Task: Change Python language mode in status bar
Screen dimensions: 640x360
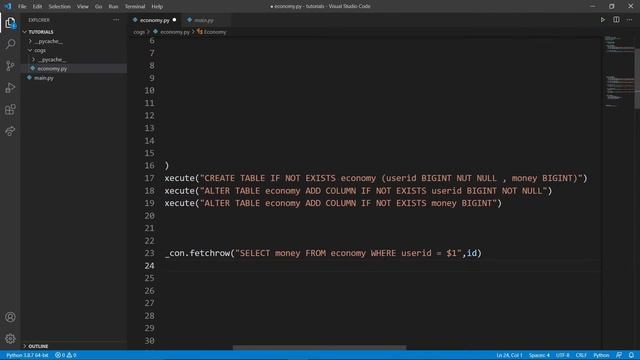Action: [601, 355]
